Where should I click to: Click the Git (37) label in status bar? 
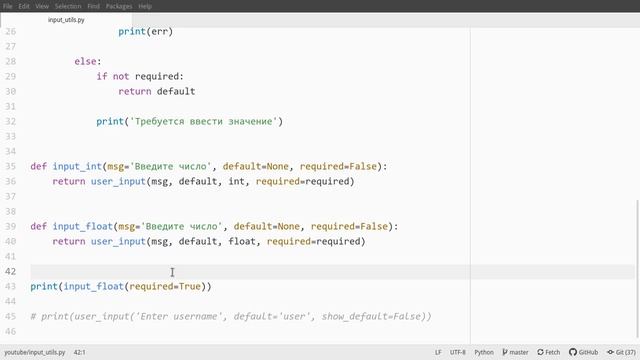[x=626, y=352]
